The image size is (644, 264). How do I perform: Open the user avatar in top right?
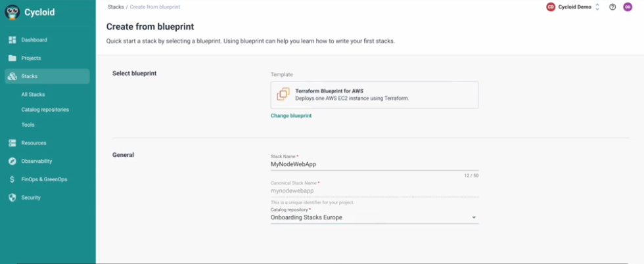click(628, 7)
